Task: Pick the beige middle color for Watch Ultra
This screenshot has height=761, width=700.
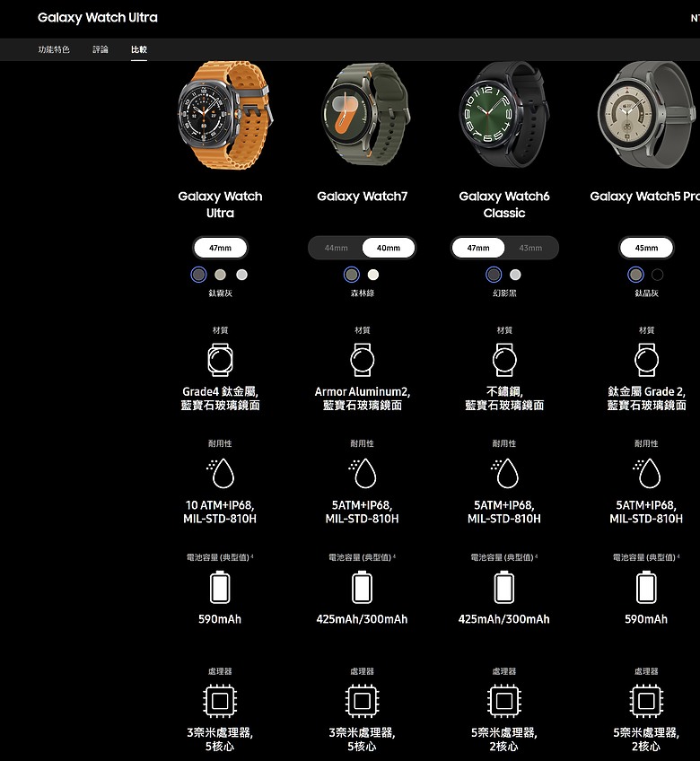Action: click(221, 275)
